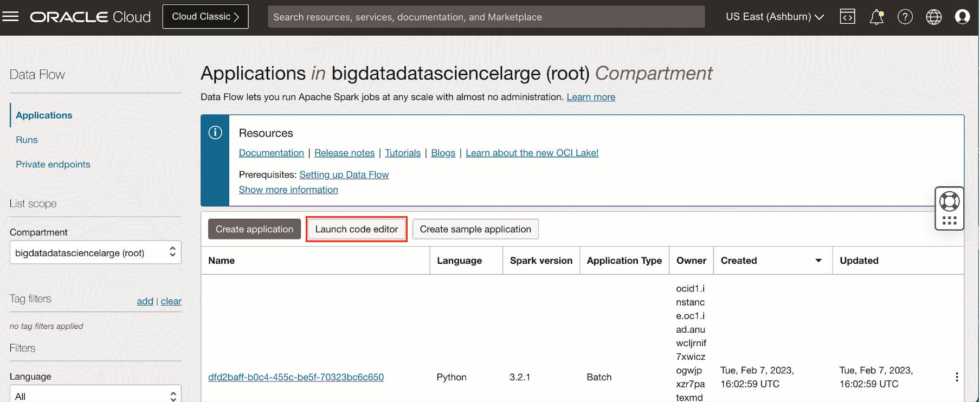Sort by Created column arrow
This screenshot has height=402, width=980.
pos(818,261)
